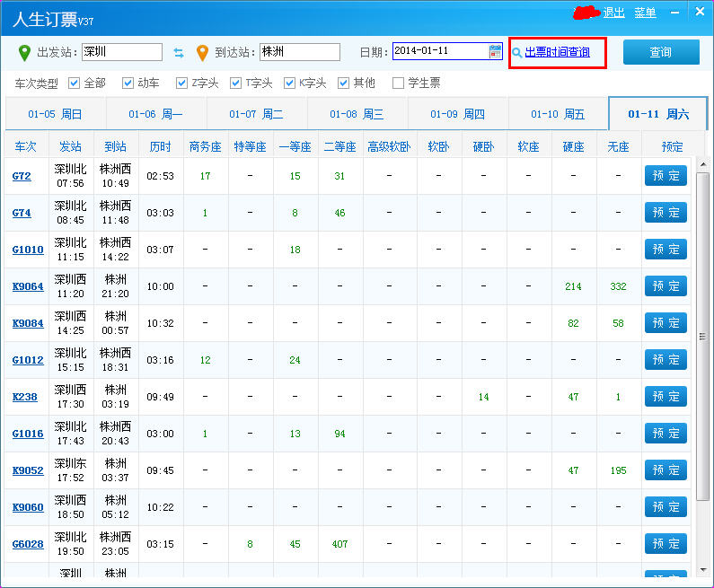Book train G1012 with 预定 button
Viewport: 714px width, 588px height.
click(666, 360)
